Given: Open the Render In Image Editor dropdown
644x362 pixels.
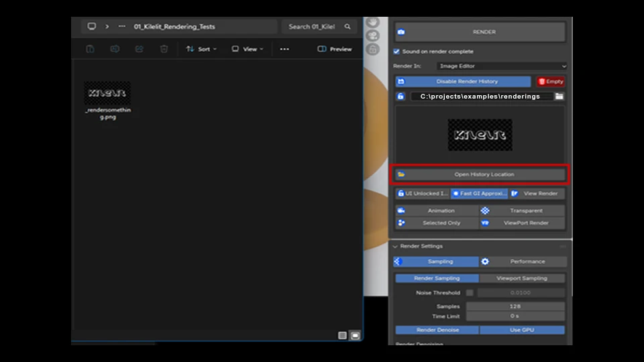Looking at the screenshot, I should 502,66.
